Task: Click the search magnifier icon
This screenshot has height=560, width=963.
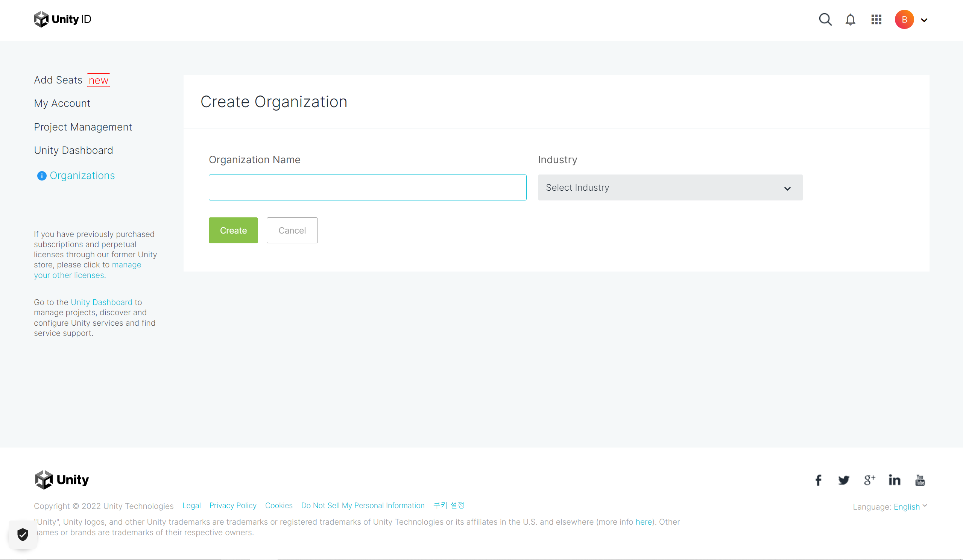Action: [x=825, y=19]
